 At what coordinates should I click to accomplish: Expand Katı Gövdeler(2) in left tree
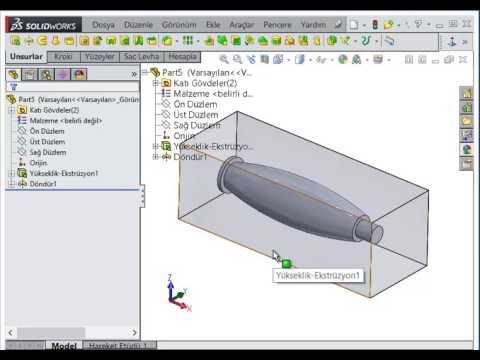click(x=12, y=110)
